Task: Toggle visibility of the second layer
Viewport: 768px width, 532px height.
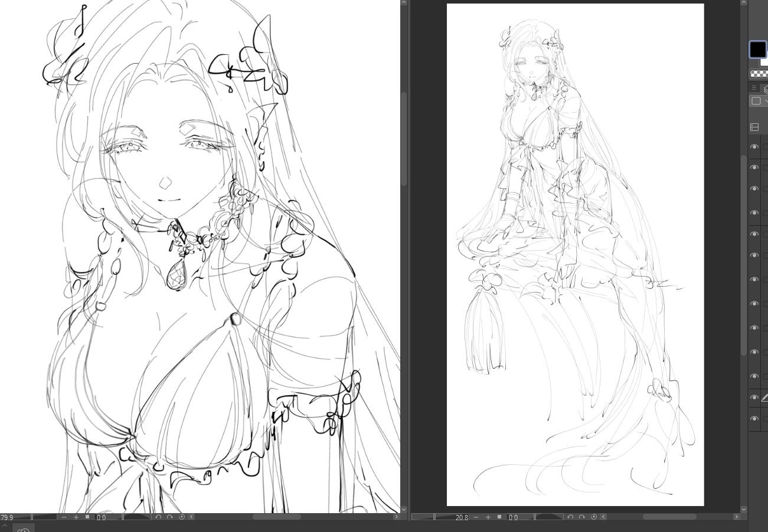Action: coord(754,168)
